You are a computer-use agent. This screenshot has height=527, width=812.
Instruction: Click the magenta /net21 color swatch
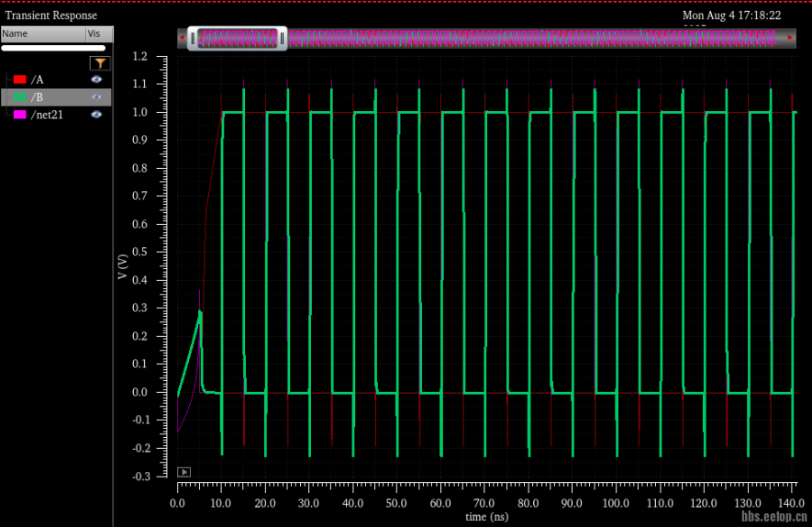19,115
